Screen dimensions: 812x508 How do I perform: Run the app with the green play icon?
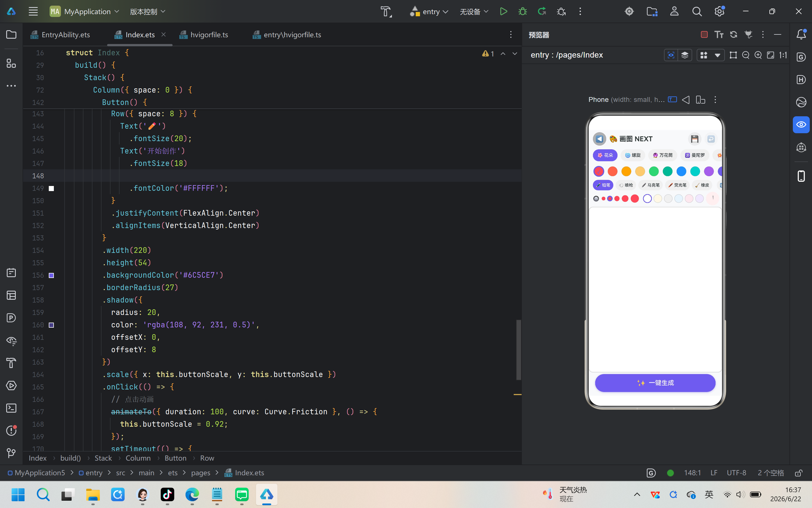coord(503,11)
